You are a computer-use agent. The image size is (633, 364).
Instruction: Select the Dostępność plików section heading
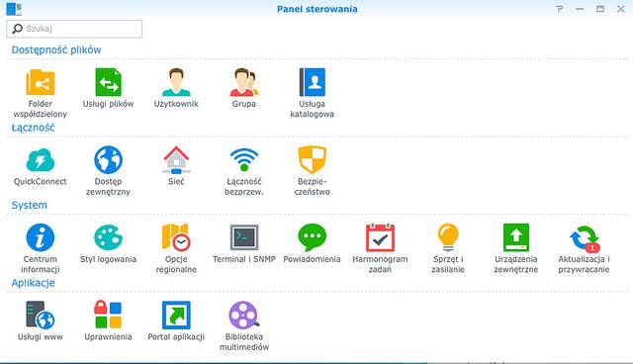coord(56,50)
